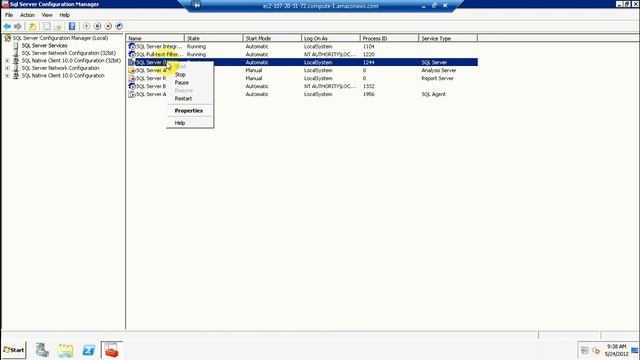The image size is (640, 360).
Task: Sort by the Name column header
Action: pos(155,38)
